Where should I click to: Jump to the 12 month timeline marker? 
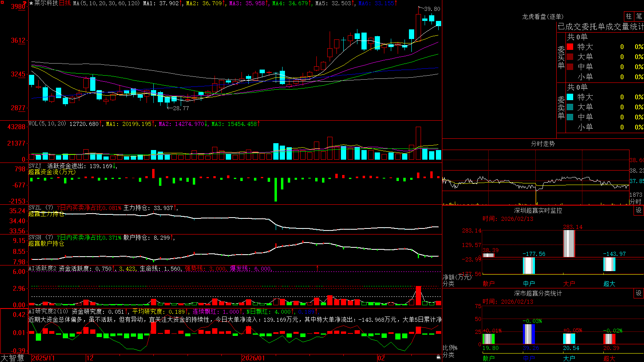point(90,358)
